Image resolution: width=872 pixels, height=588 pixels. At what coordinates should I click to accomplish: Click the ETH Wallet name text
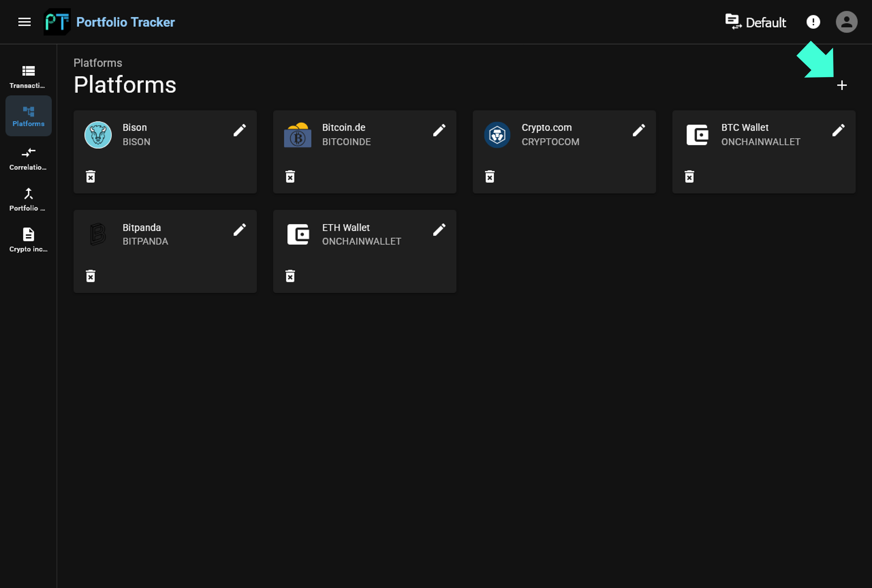coord(346,228)
